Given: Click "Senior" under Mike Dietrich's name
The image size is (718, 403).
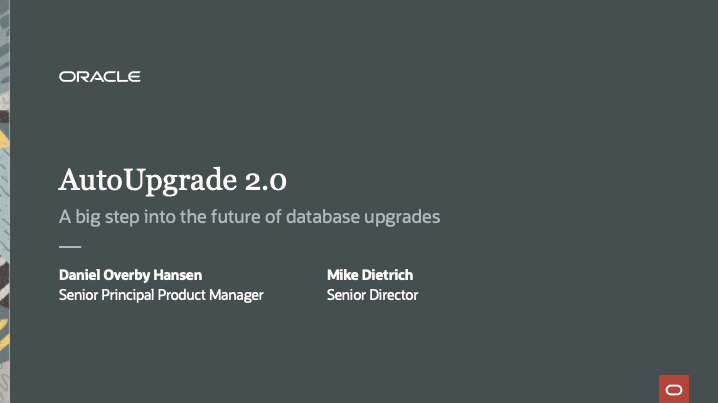Looking at the screenshot, I should 346,295.
